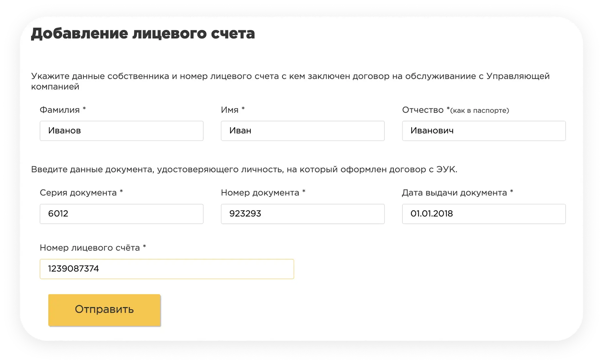Select the Имя input containing Иван
603x364 pixels.
click(303, 131)
